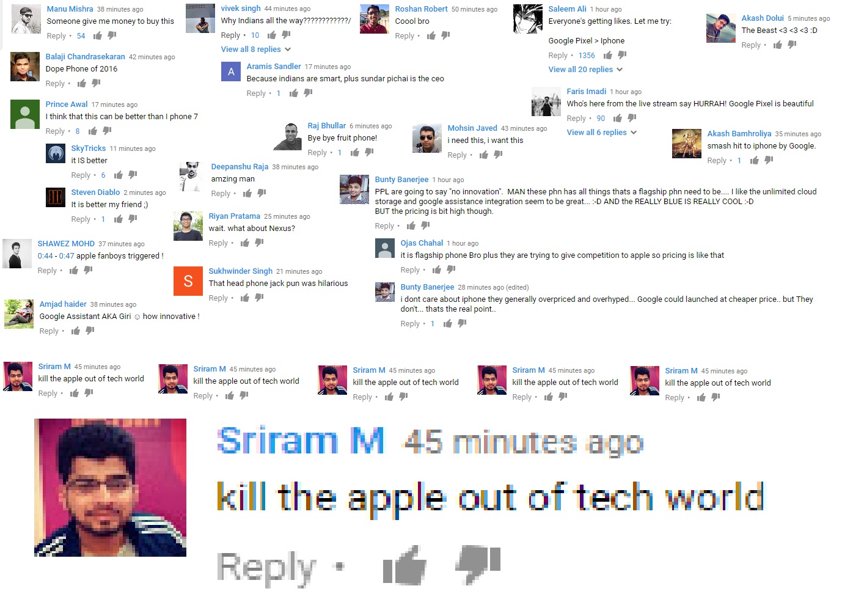
Task: Like Manu Mishra's comment with thumbs up
Action: tap(98, 35)
